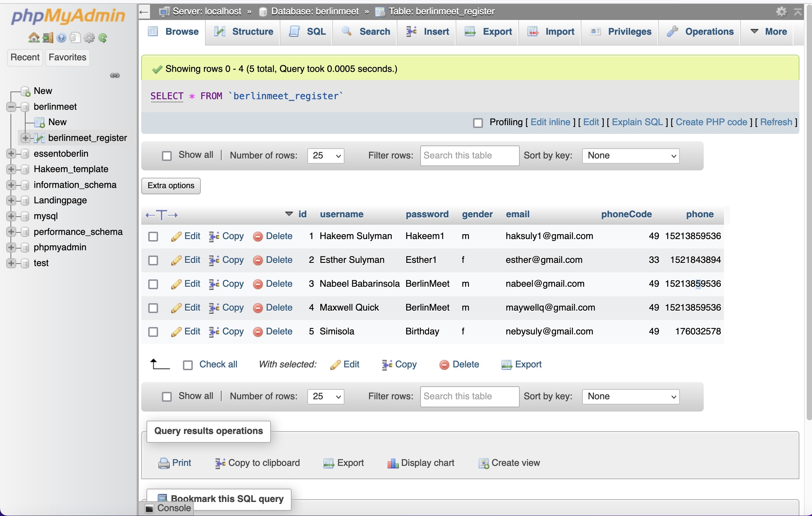The height and width of the screenshot is (516, 812).
Task: Open the Insert tab
Action: (427, 32)
